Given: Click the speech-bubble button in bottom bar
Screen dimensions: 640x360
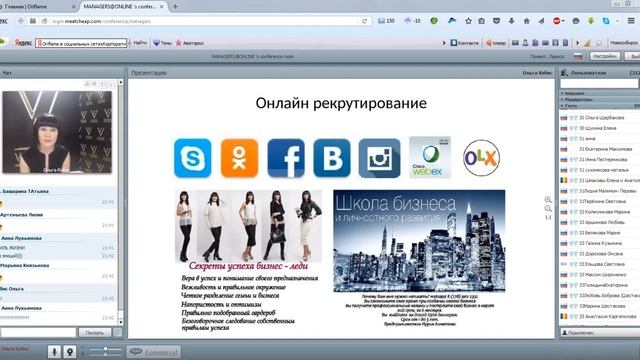Looking at the screenshot, I should pyautogui.click(x=153, y=351).
